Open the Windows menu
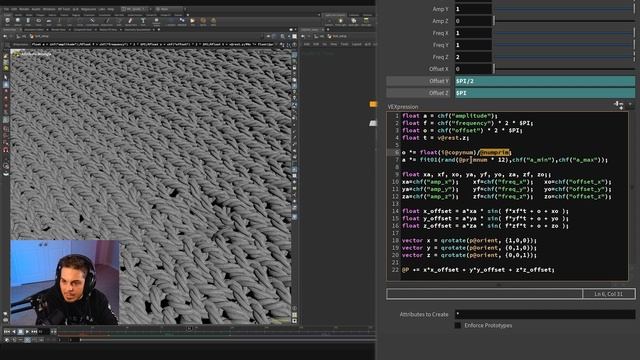This screenshot has width=640, height=360. click(49, 9)
